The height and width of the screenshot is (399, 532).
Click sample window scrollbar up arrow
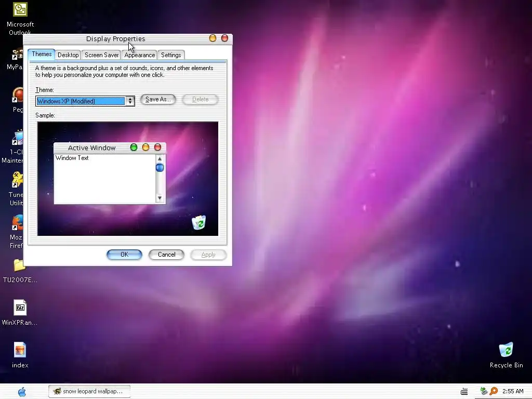(160, 159)
